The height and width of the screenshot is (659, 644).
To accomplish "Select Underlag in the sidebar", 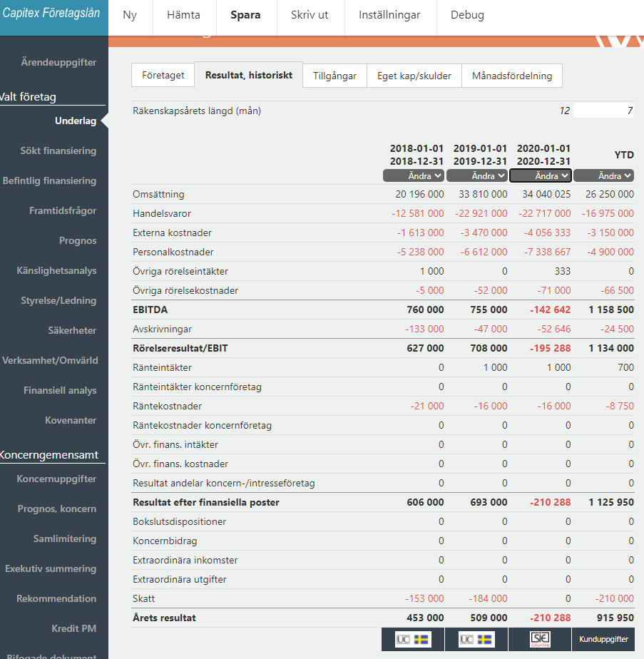I will (x=76, y=121).
